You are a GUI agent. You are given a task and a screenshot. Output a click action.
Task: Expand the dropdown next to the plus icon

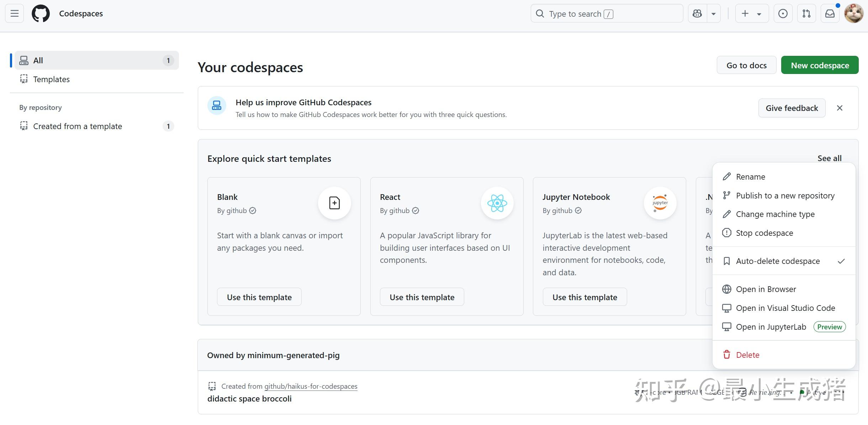coord(759,13)
